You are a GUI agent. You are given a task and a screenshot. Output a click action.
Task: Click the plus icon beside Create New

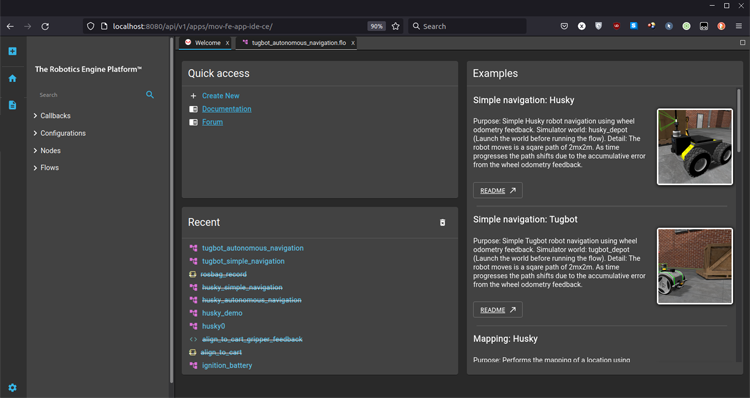coord(193,96)
